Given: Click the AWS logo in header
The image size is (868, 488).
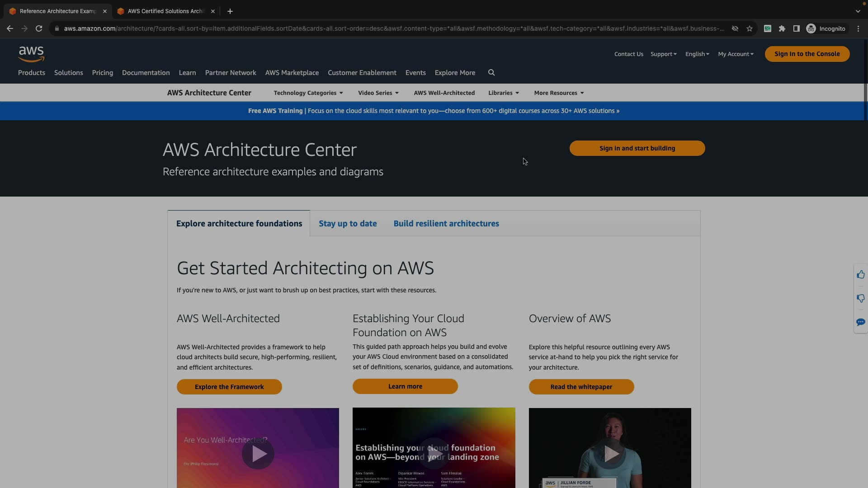Looking at the screenshot, I should [31, 54].
